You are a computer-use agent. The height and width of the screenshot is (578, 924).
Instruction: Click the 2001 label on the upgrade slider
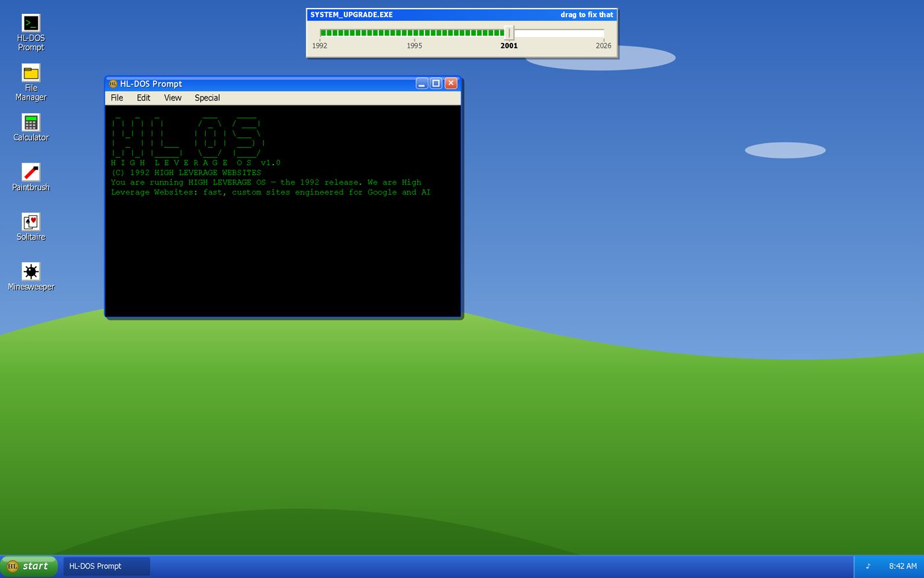tap(509, 46)
